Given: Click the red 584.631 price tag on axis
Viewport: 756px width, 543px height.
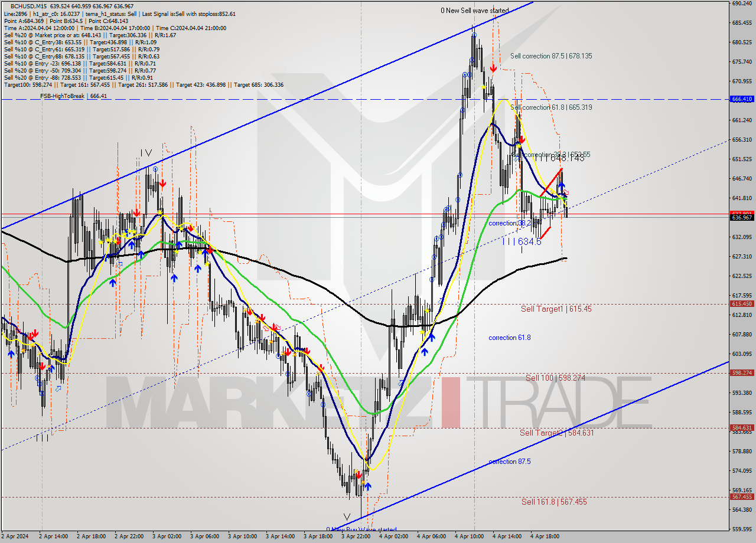Looking at the screenshot, I should (x=742, y=428).
